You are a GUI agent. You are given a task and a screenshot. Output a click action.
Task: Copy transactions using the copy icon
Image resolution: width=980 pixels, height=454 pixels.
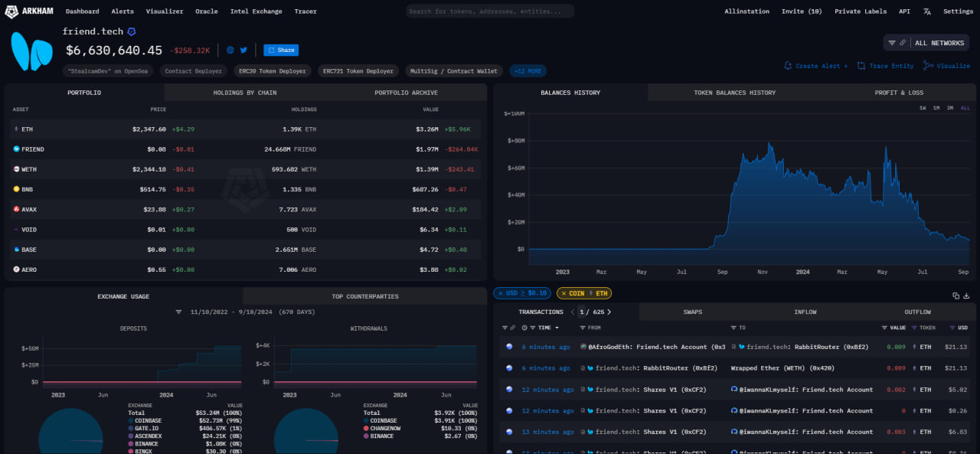(x=955, y=296)
